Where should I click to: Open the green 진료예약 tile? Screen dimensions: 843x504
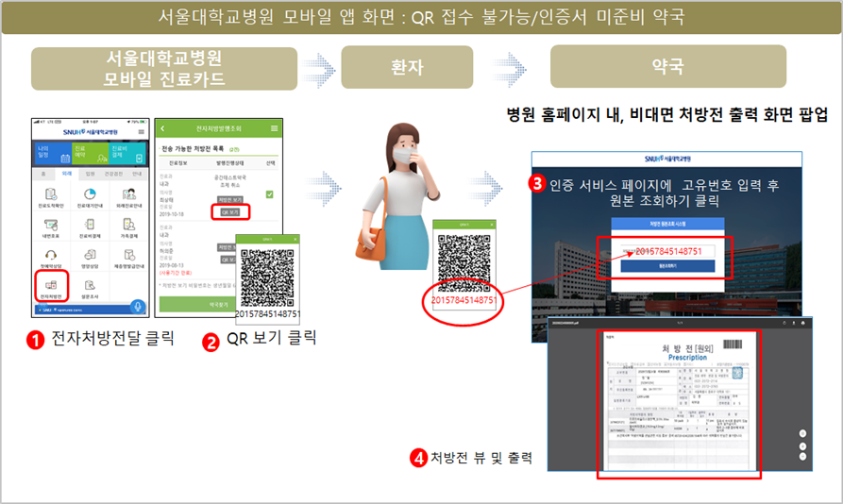click(x=91, y=153)
